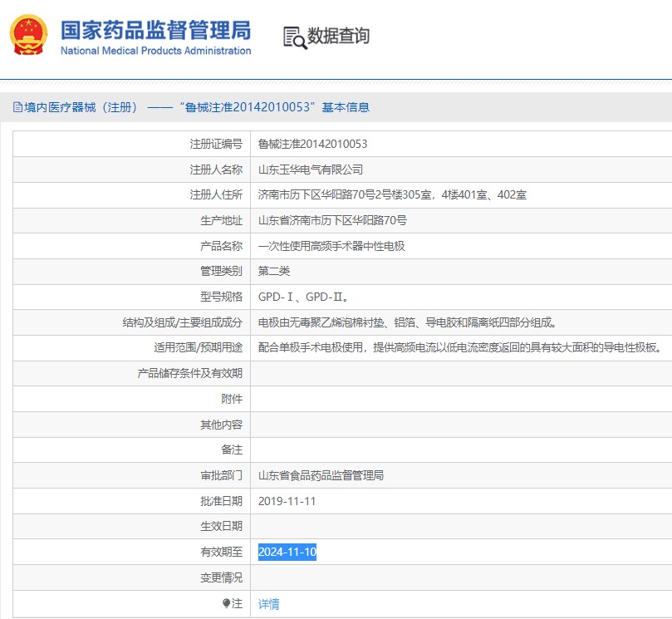Image resolution: width=672 pixels, height=619 pixels.
Task: Click the National Medical Products Administration English subtitle
Action: coord(155,51)
